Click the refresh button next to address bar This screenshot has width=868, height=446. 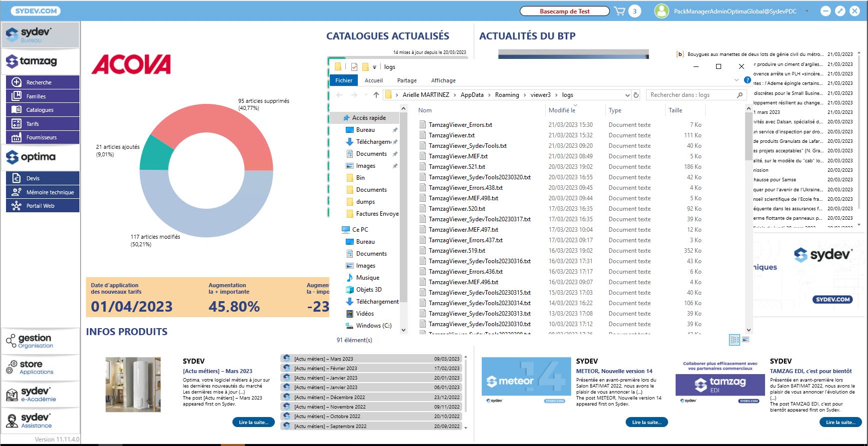click(636, 95)
